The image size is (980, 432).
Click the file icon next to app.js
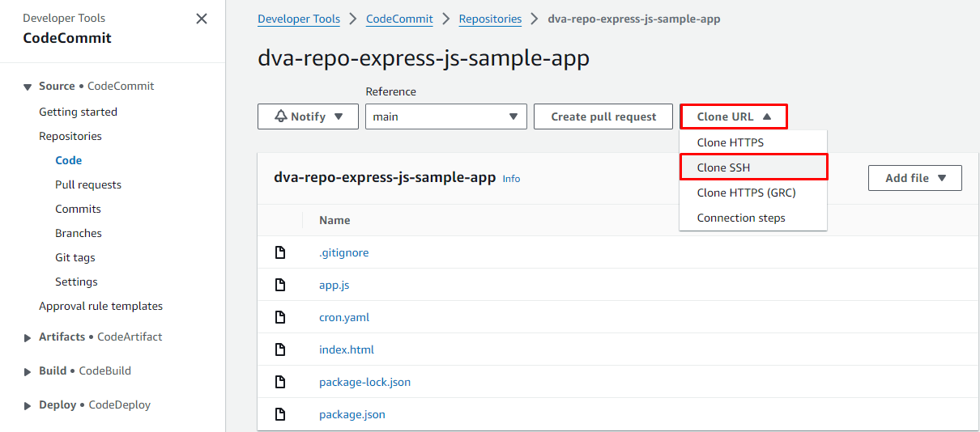[x=280, y=285]
